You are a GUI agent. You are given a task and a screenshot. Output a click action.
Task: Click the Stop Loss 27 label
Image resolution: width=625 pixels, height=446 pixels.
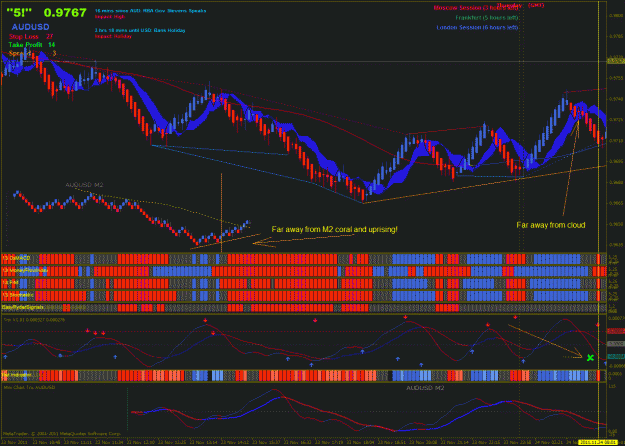point(31,37)
